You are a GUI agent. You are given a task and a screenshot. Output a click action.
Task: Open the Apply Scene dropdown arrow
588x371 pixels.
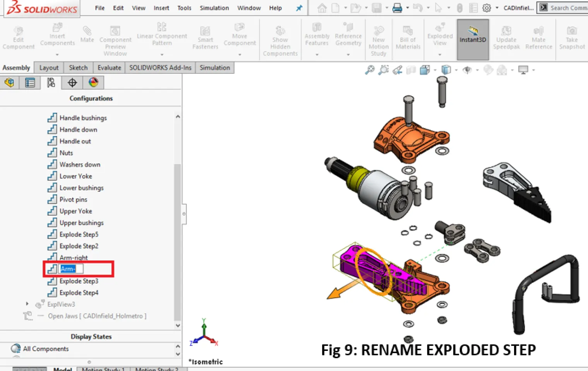click(512, 70)
